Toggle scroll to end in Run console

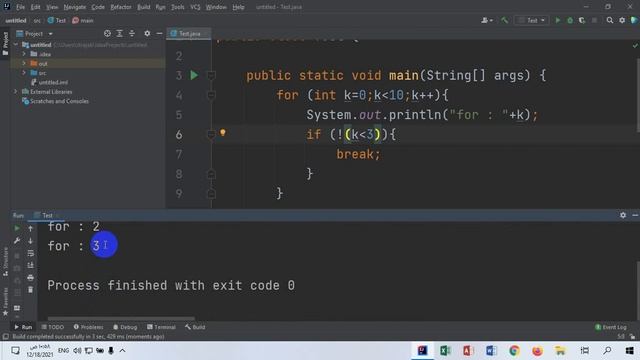[x=31, y=265]
